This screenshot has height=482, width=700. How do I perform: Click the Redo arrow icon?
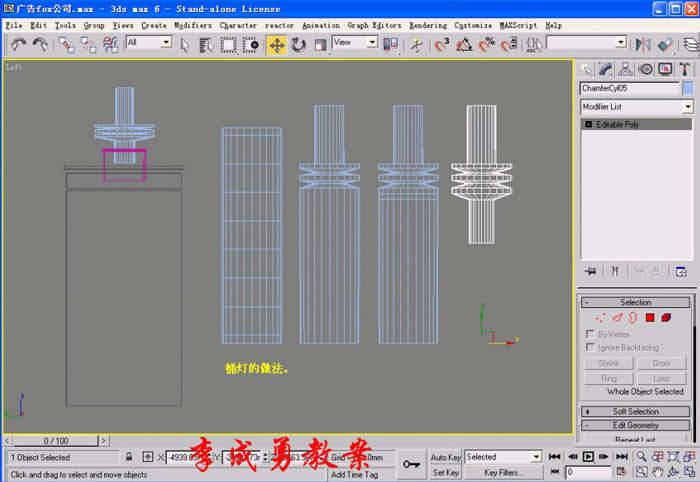coord(41,45)
